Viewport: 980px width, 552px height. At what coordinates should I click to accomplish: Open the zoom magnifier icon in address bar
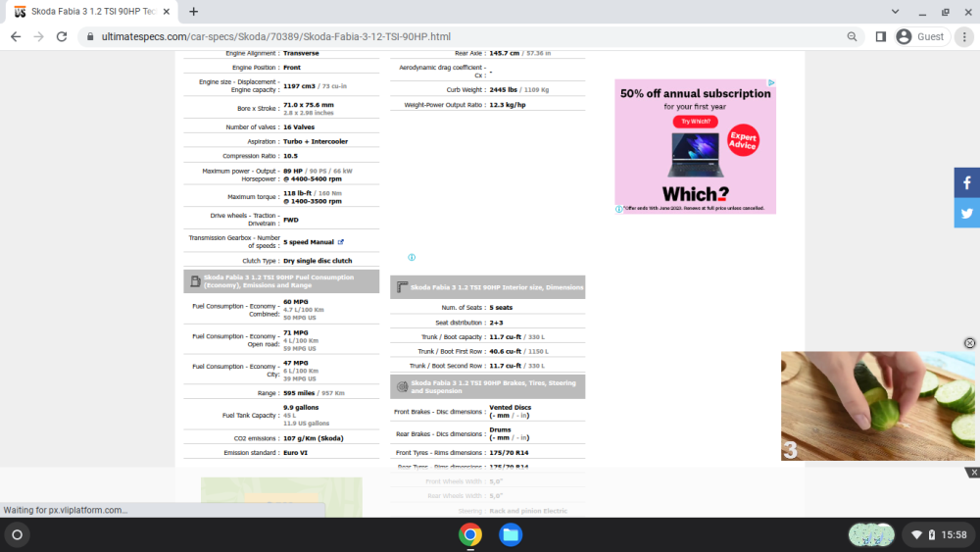coord(852,37)
